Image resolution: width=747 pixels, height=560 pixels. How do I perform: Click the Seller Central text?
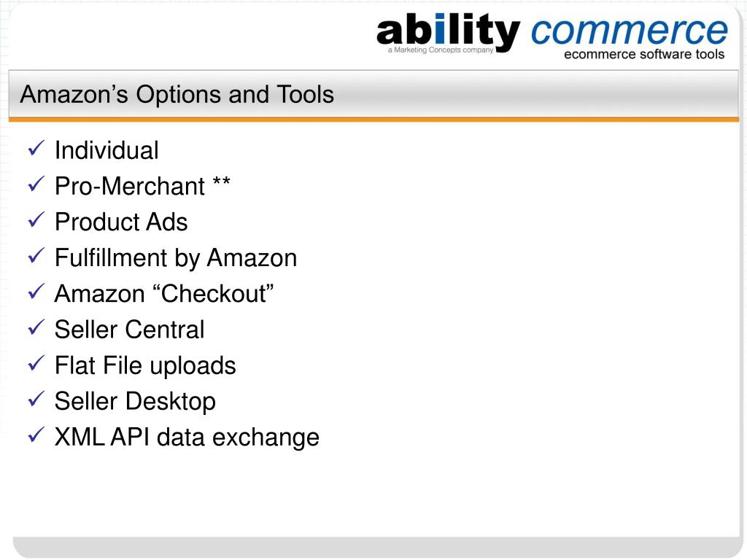pos(130,330)
